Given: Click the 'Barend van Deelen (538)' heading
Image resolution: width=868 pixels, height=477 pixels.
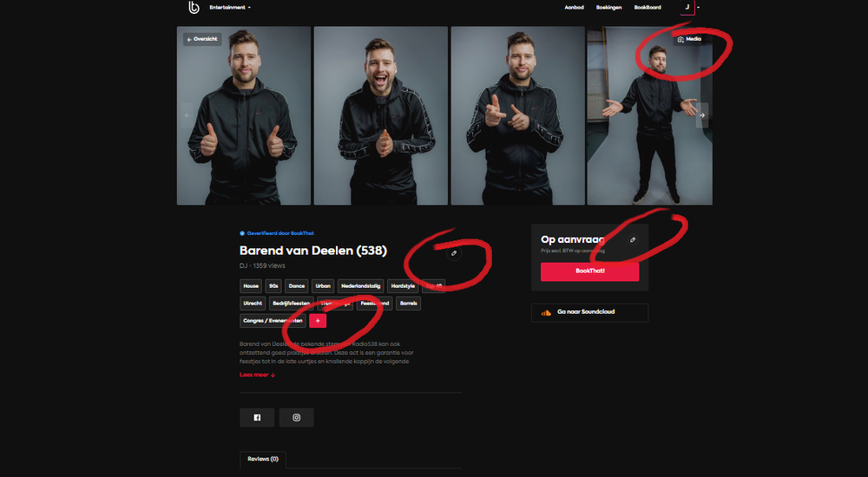Looking at the screenshot, I should coord(313,251).
